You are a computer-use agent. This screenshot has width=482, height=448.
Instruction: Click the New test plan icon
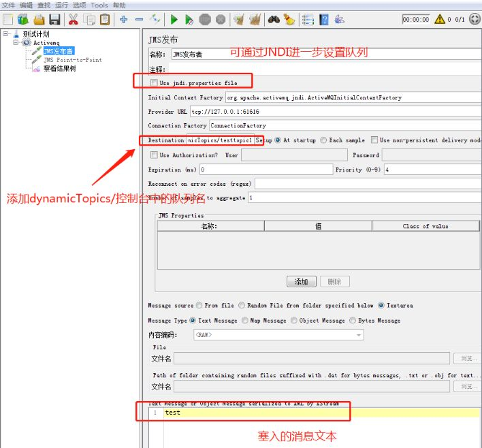coord(8,20)
